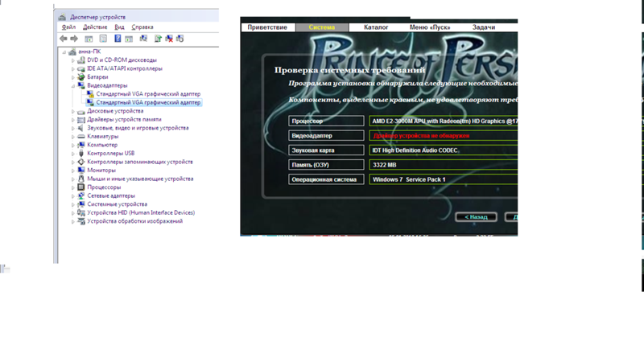Click the CPU chip icon beside Процессоры

point(81,187)
